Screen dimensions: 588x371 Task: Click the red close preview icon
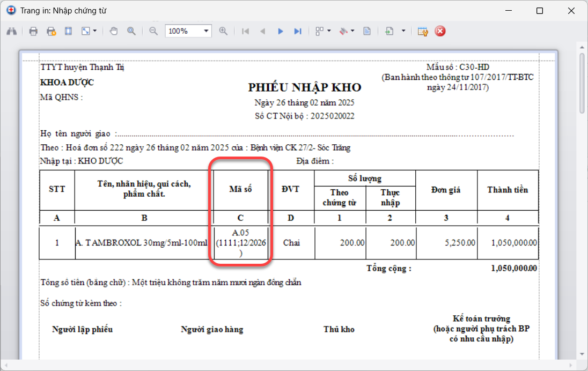point(440,31)
